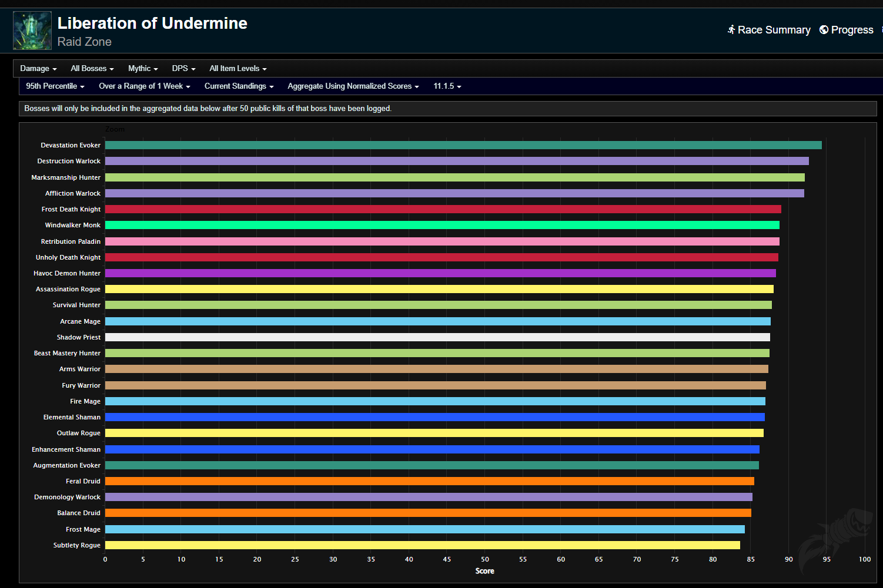
Task: Click the Liberation of Undermine raid zone icon
Action: [x=32, y=31]
